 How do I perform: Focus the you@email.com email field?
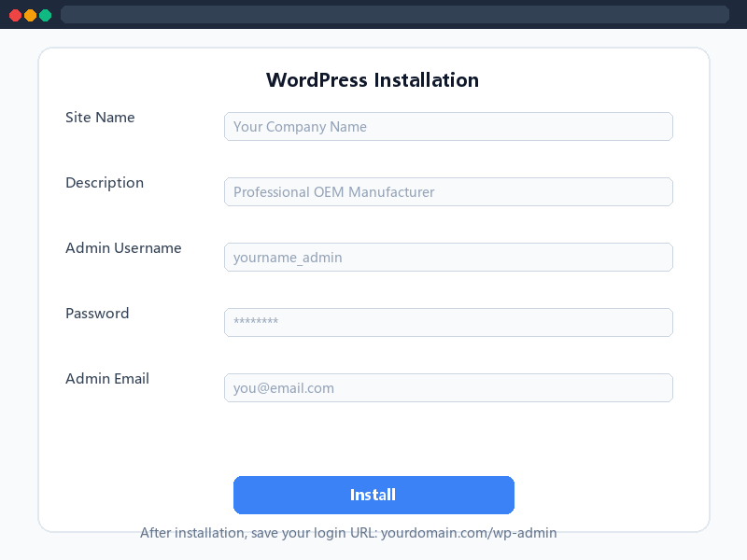pos(448,387)
